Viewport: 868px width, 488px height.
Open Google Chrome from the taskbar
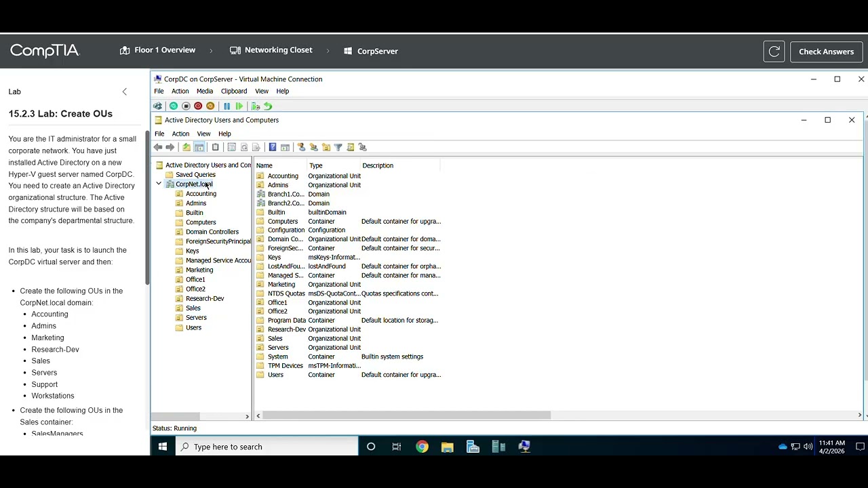pyautogui.click(x=422, y=447)
